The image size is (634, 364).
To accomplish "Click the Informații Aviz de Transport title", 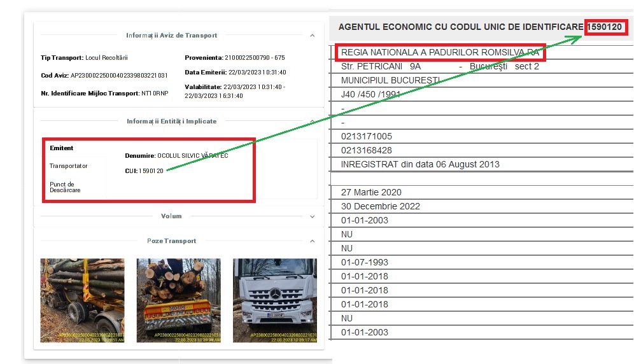I will point(171,35).
